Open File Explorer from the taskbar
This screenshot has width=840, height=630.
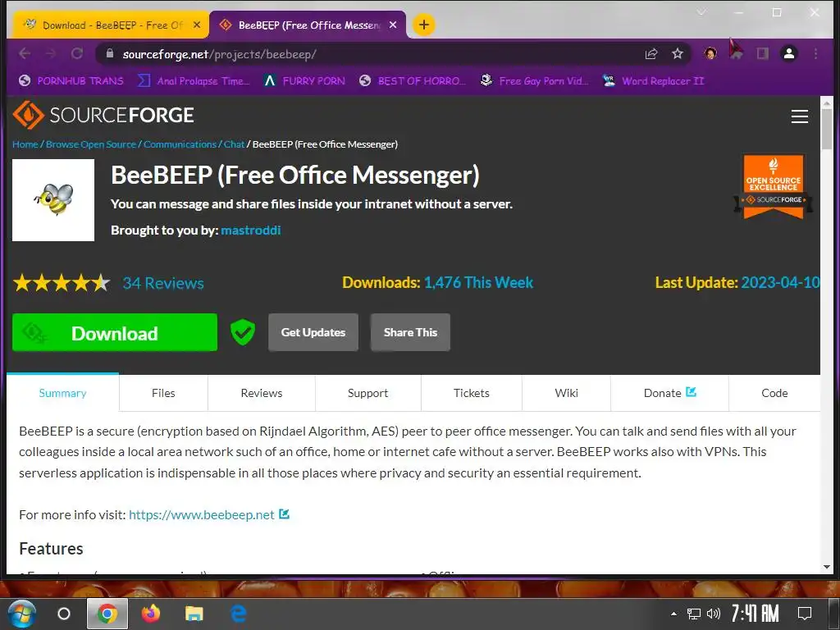[194, 614]
